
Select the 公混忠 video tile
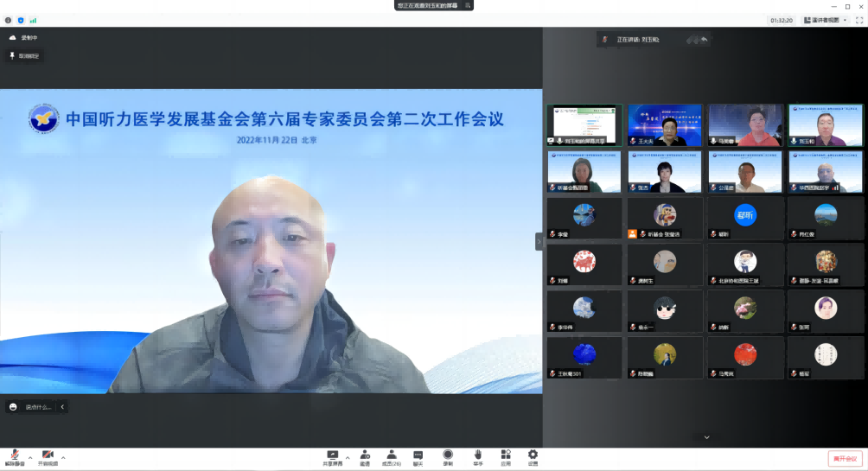point(745,172)
